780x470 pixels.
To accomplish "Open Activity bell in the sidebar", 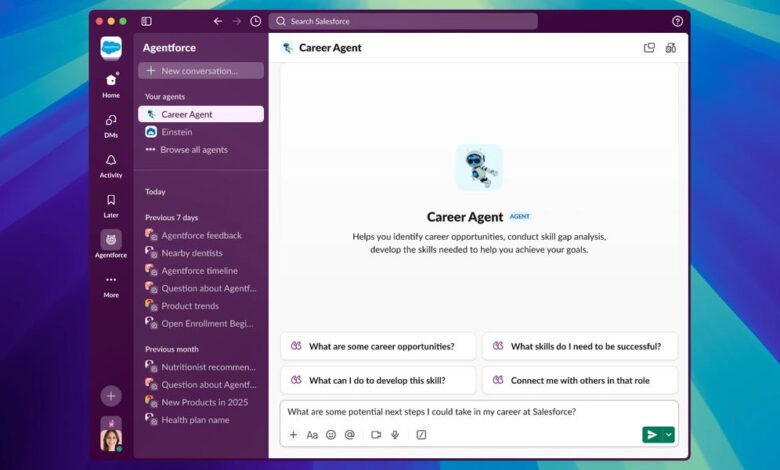I will tap(111, 166).
